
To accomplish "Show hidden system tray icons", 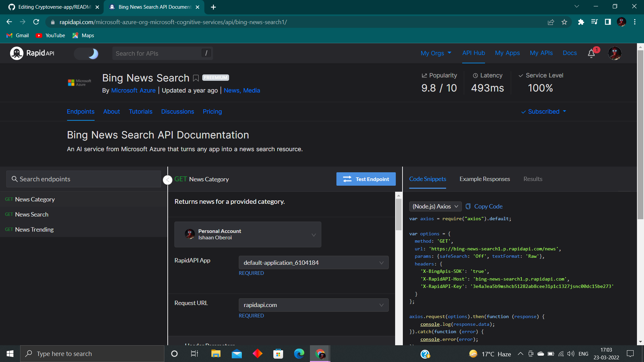I will (x=520, y=354).
